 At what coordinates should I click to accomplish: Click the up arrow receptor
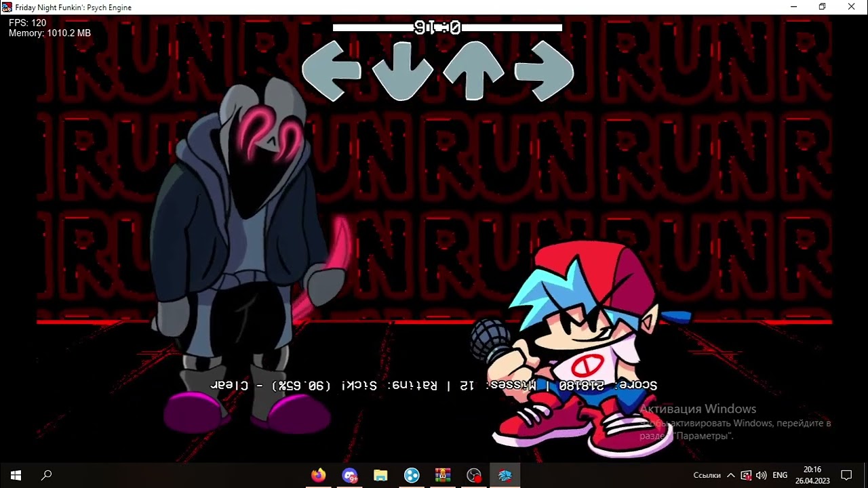[473, 70]
